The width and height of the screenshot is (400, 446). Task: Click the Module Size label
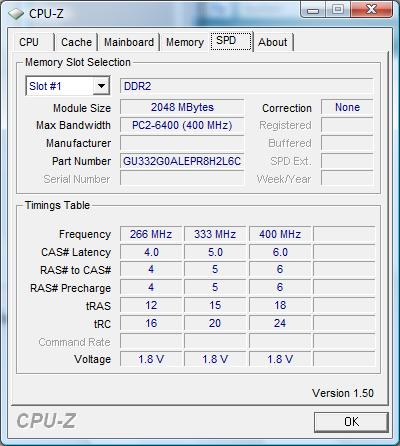82,108
